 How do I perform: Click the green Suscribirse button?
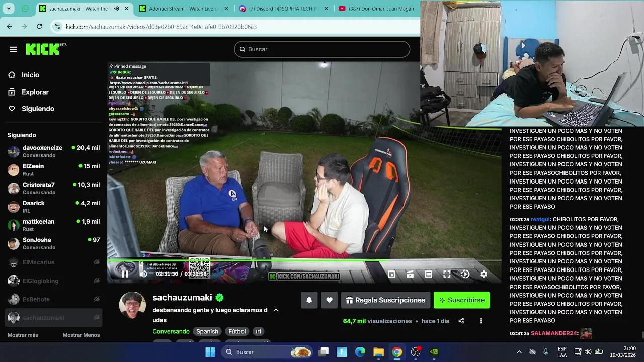pyautogui.click(x=461, y=300)
